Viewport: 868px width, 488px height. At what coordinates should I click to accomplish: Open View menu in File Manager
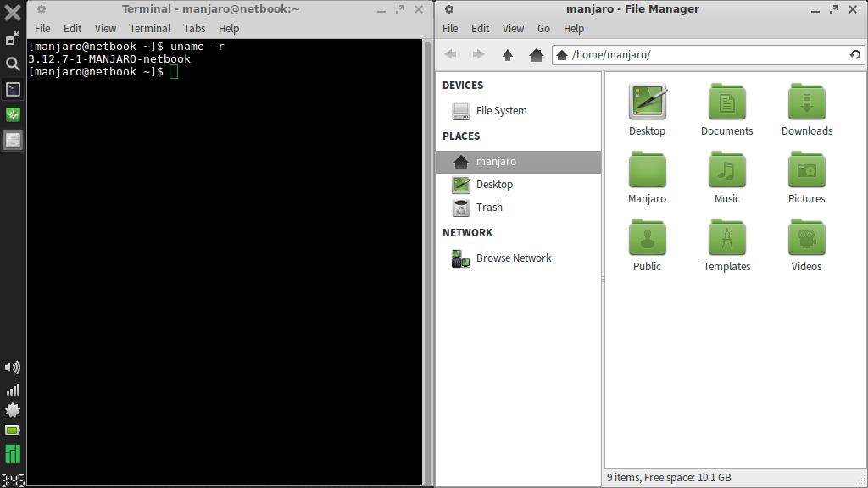(x=513, y=28)
